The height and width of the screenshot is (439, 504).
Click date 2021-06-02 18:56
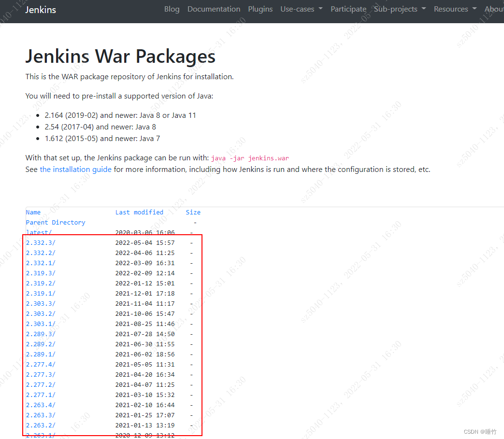point(145,354)
